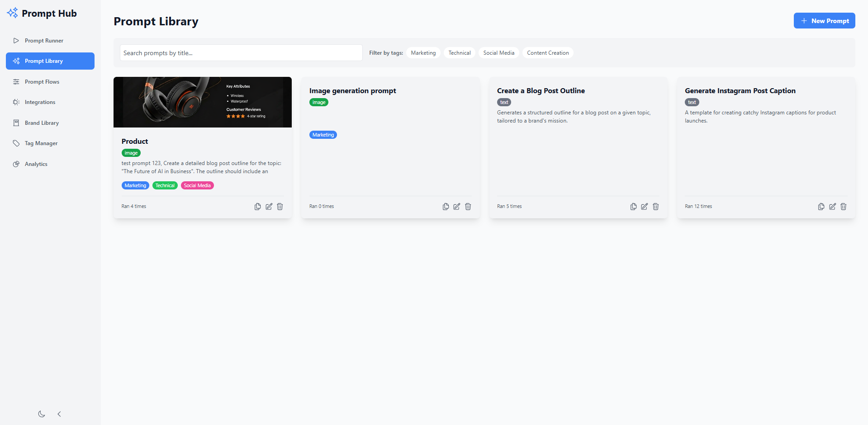Collapse the sidebar with the chevron
Screen dimensions: 868x425
click(59, 414)
